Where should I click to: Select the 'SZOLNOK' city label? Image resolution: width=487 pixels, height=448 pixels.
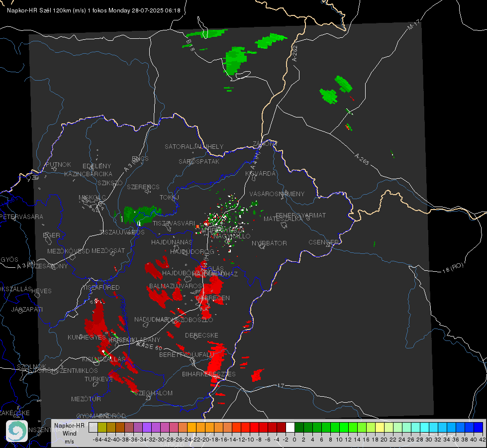[32, 366]
